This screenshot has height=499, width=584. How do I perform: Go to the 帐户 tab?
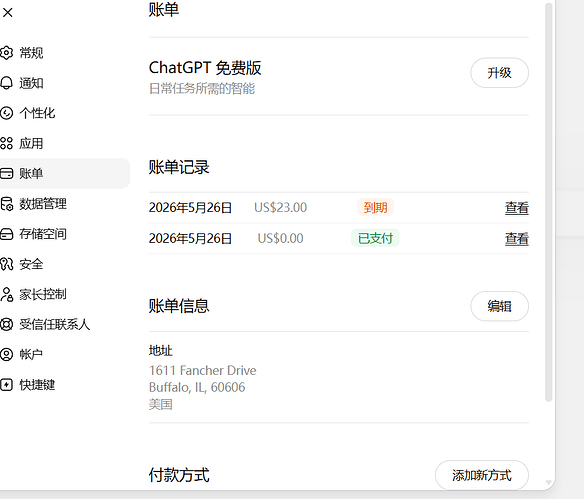(x=31, y=354)
